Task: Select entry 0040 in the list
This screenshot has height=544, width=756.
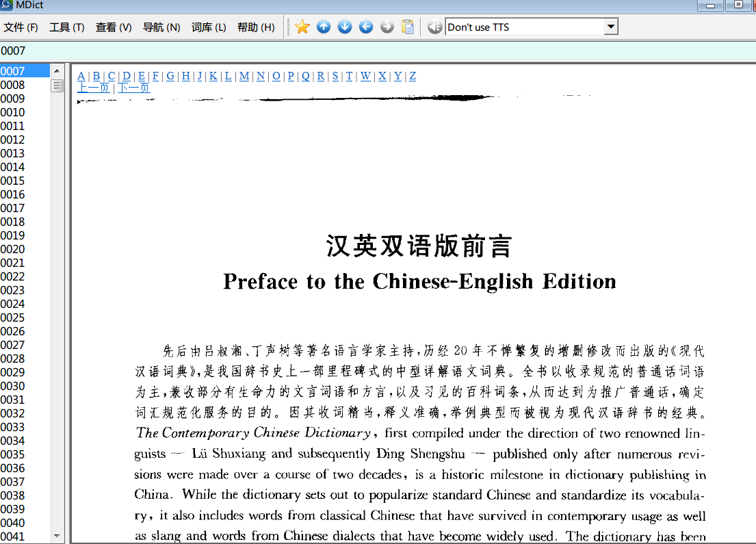Action: pos(25,523)
